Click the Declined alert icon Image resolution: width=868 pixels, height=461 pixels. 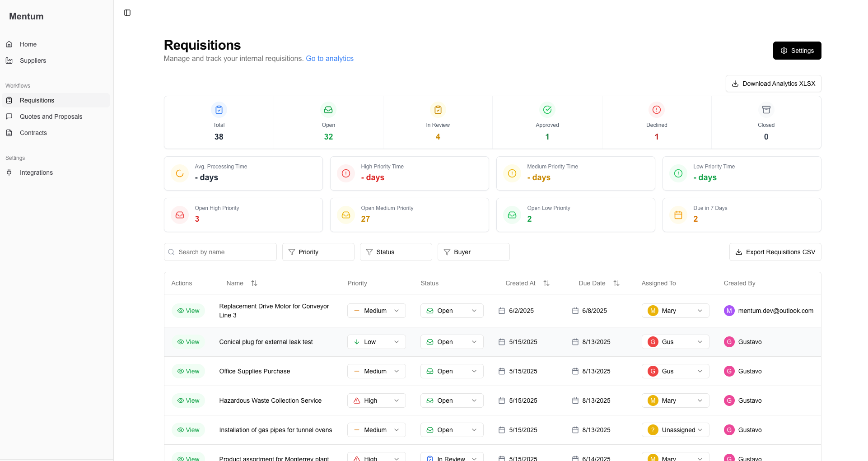pos(656,110)
